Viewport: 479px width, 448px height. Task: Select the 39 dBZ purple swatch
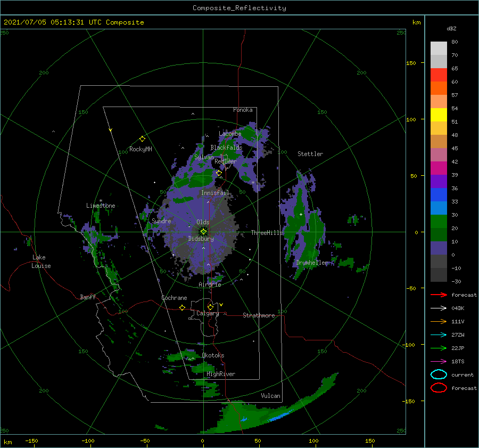pos(439,181)
